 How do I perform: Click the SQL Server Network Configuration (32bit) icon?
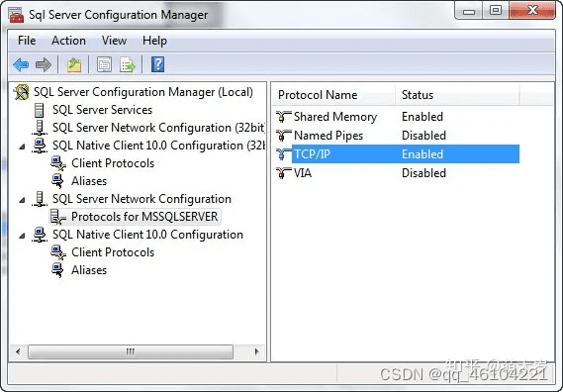click(x=40, y=128)
